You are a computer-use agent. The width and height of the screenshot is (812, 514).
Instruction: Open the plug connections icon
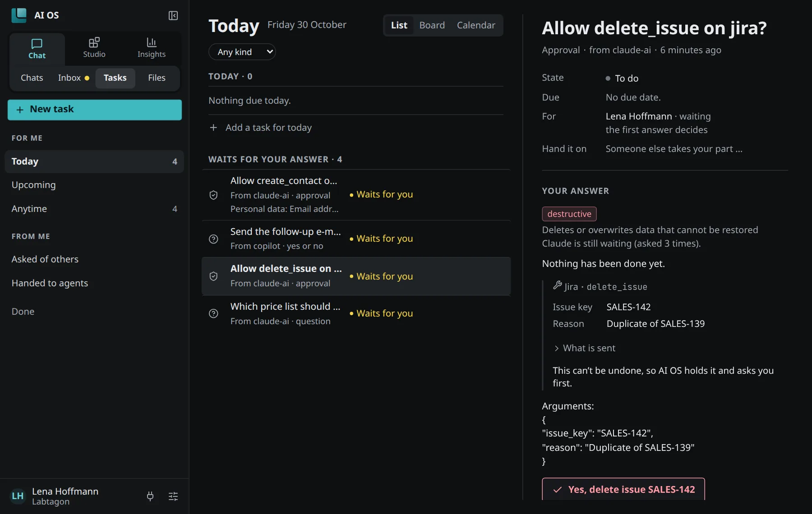coord(150,496)
